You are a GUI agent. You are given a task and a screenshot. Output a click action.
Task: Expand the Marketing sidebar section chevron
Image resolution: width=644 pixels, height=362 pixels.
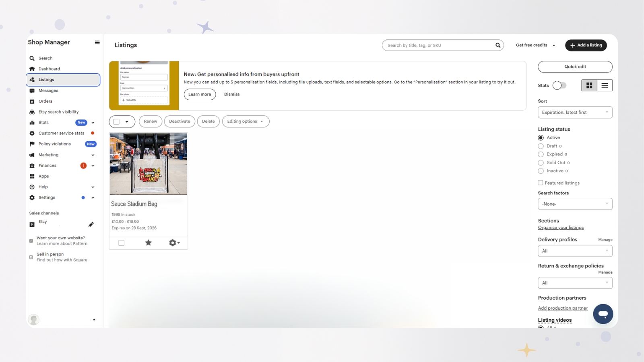[x=93, y=155]
